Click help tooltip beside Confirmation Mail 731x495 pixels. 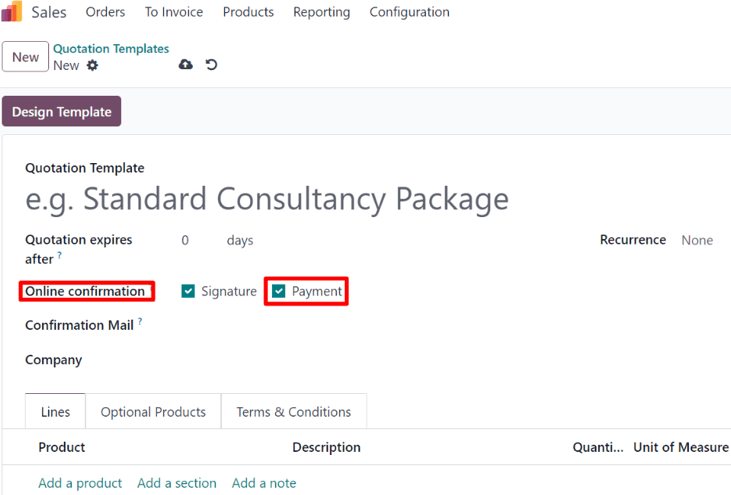click(x=140, y=322)
